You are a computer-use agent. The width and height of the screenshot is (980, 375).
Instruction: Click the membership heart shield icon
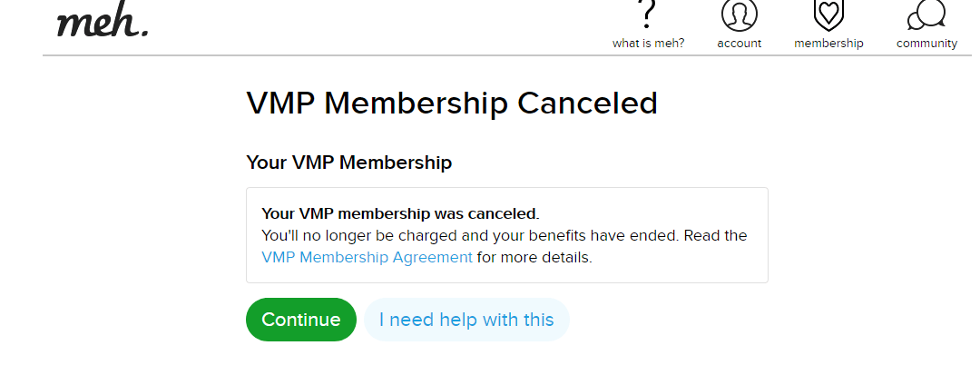tap(828, 14)
